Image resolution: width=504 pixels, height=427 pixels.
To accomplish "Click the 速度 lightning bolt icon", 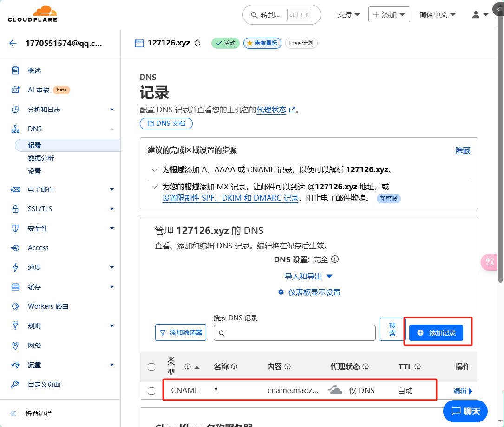I will [15, 267].
